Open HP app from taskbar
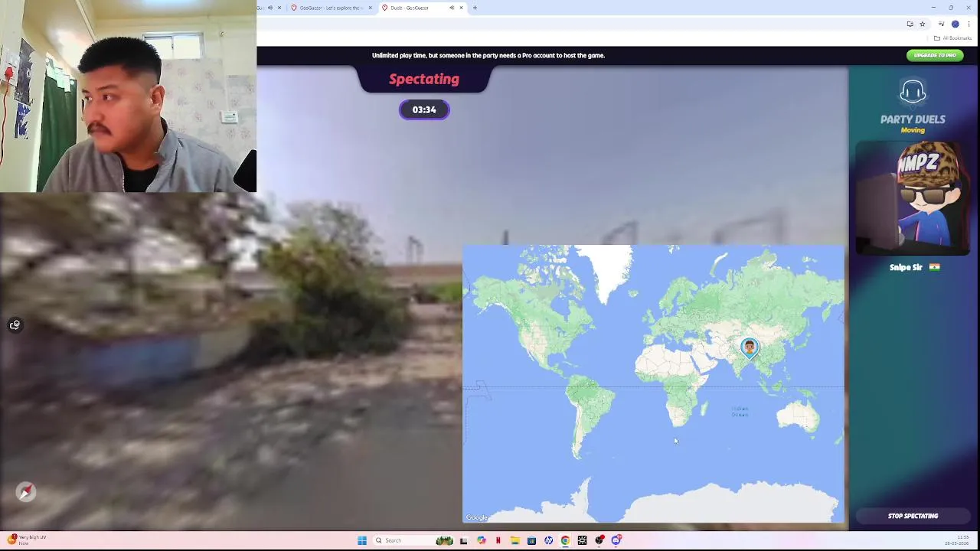The width and height of the screenshot is (980, 551). pos(549,540)
